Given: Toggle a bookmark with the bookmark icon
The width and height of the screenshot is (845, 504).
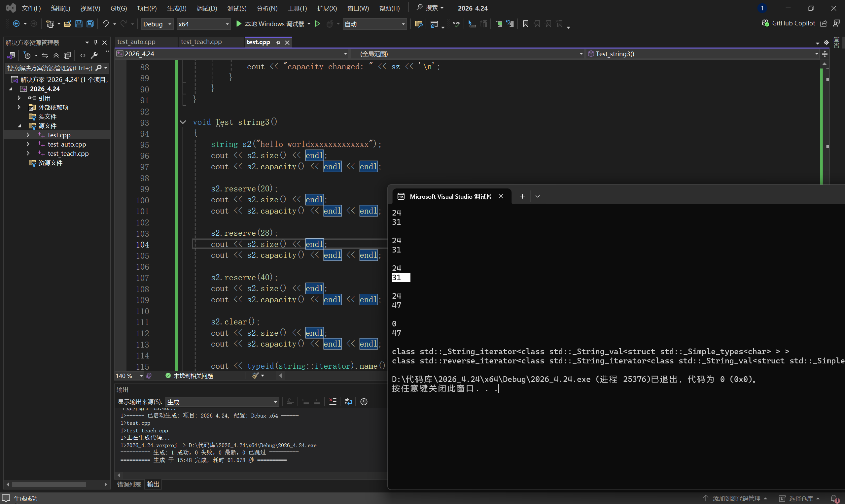Looking at the screenshot, I should [525, 24].
